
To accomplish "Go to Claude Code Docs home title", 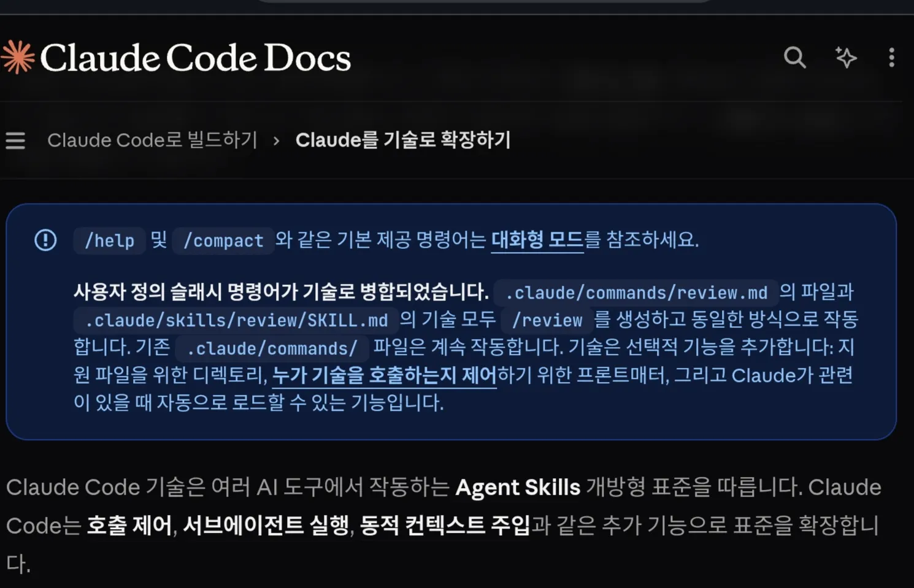I will [x=195, y=58].
